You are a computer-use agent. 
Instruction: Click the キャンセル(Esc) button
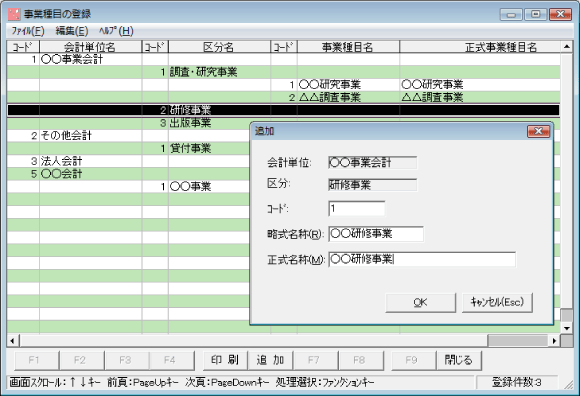pyautogui.click(x=497, y=303)
